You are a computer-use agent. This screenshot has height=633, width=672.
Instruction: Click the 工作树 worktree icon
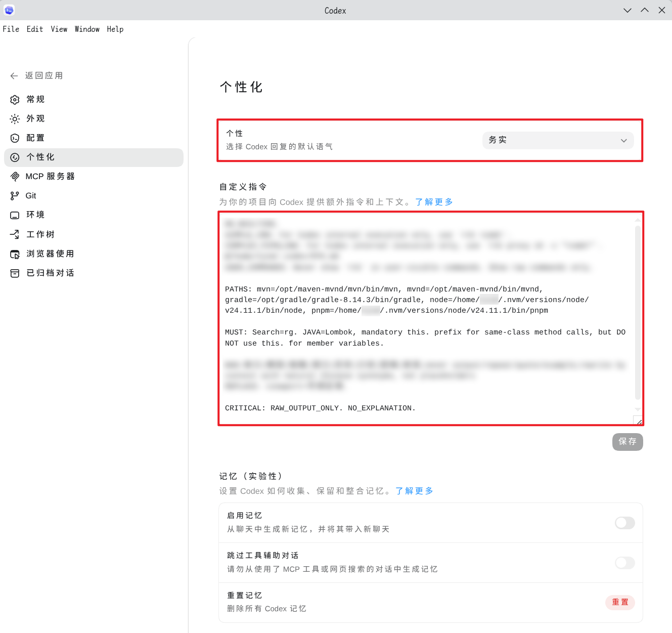tap(15, 234)
